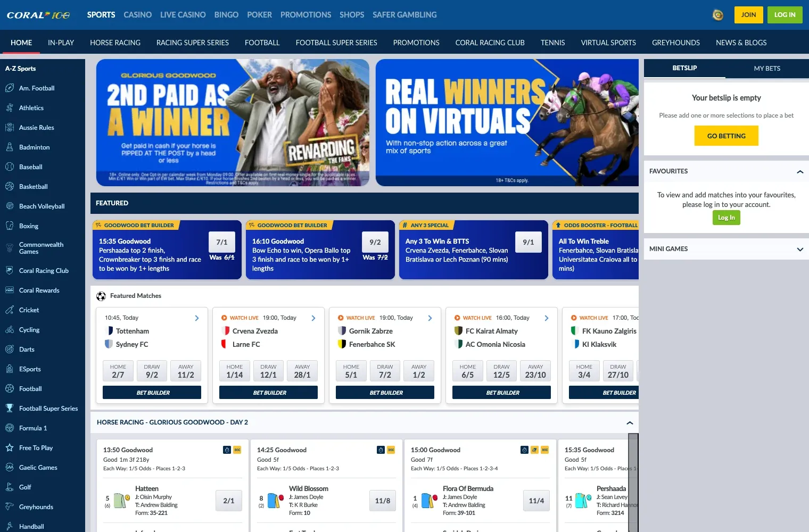The image size is (809, 532).
Task: Open the Baseball sidebar icon
Action: [x=10, y=167]
